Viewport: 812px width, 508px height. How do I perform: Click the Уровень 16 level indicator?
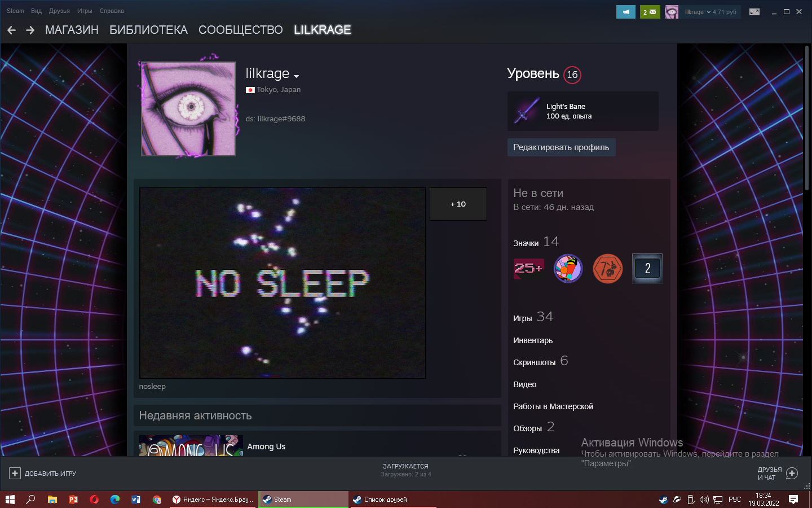[x=544, y=74]
